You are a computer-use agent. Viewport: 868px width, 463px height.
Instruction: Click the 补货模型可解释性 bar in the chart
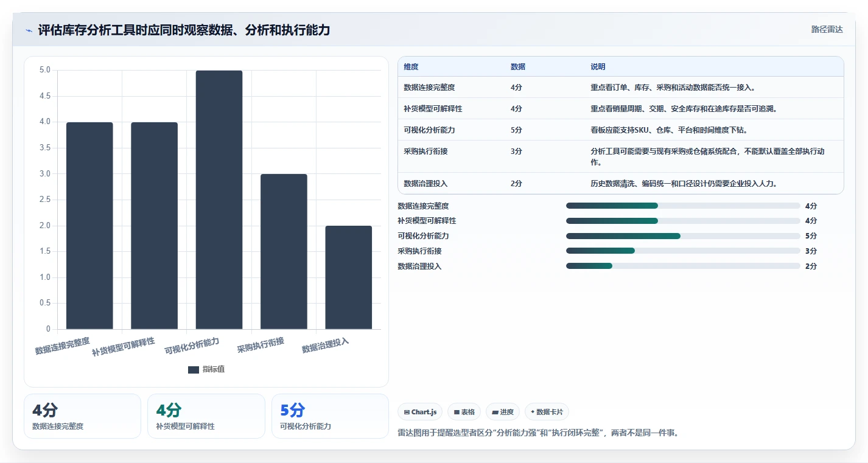click(x=155, y=226)
